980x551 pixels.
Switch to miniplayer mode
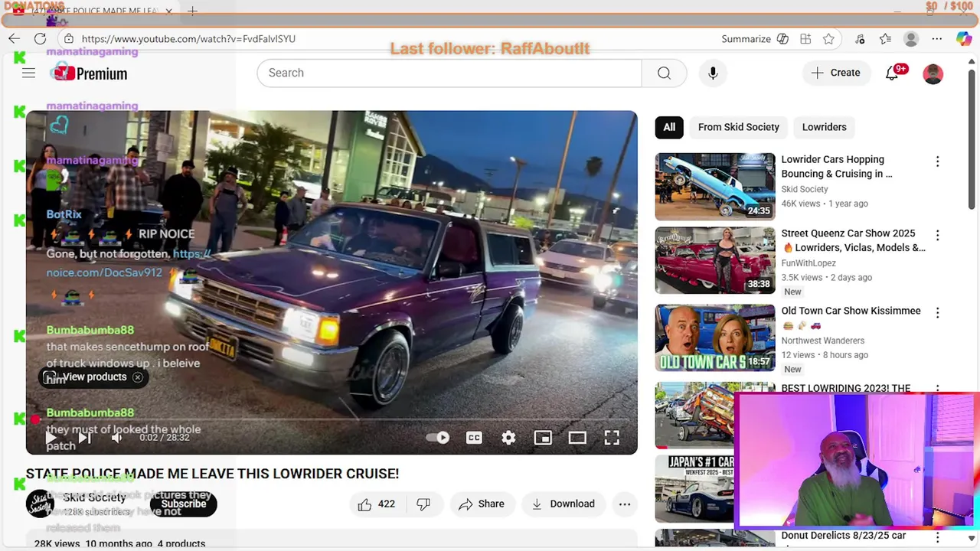(x=543, y=438)
